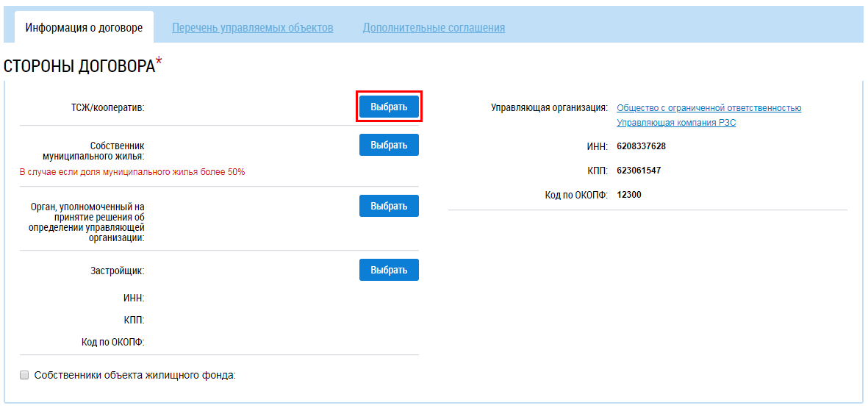Click the Управляющая организация label
The width and height of the screenshot is (868, 408).
[x=550, y=108]
